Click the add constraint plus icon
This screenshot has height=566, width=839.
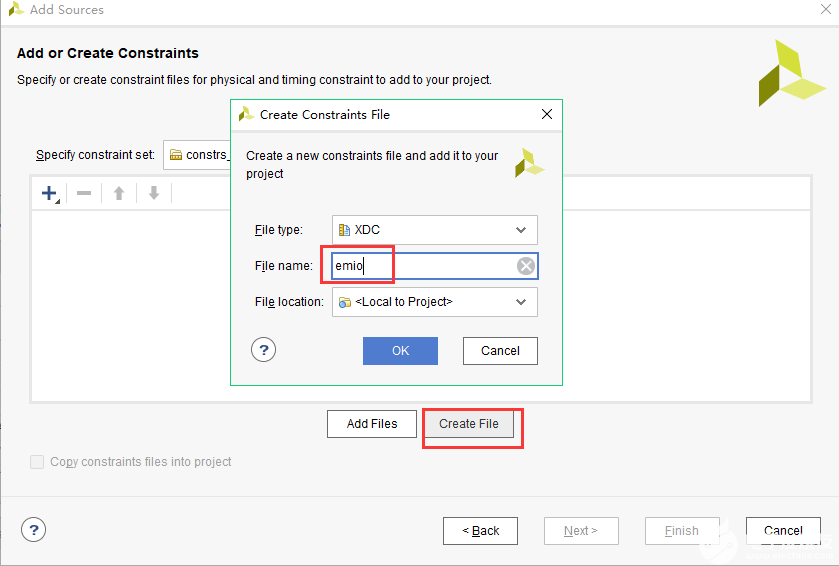(49, 193)
